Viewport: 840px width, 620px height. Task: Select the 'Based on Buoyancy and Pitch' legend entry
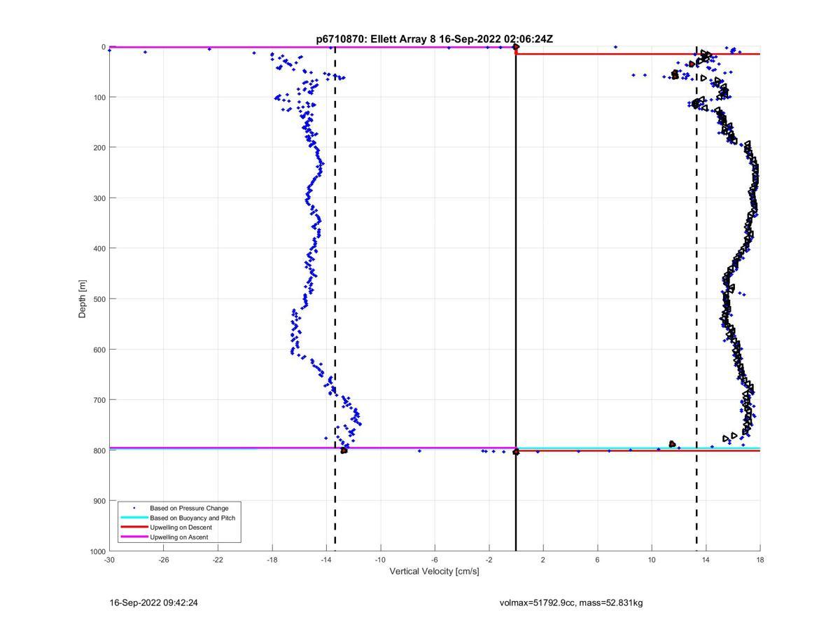192,518
